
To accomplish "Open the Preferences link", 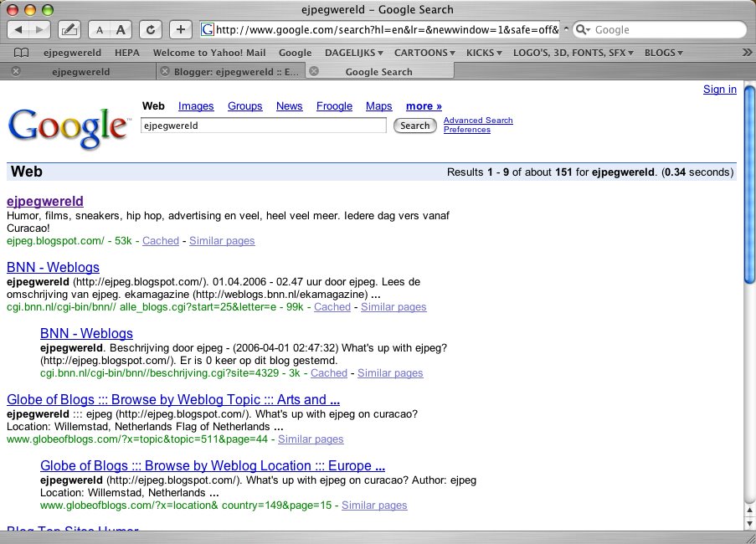I will click(x=466, y=130).
